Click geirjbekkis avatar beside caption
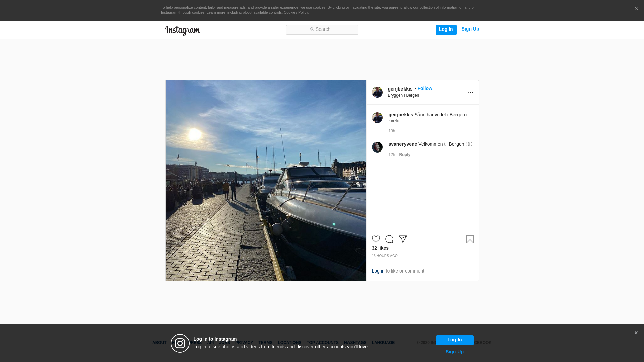 coord(377,118)
